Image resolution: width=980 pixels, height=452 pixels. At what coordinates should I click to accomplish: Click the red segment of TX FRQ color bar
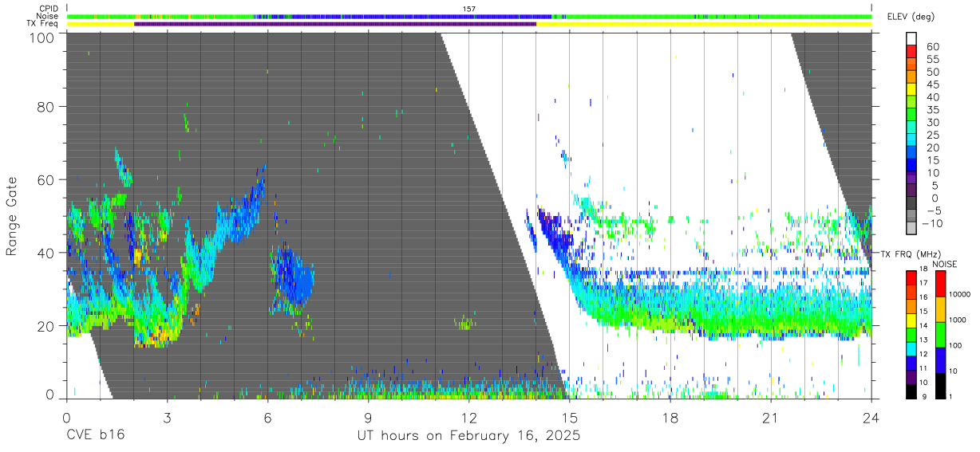click(911, 277)
